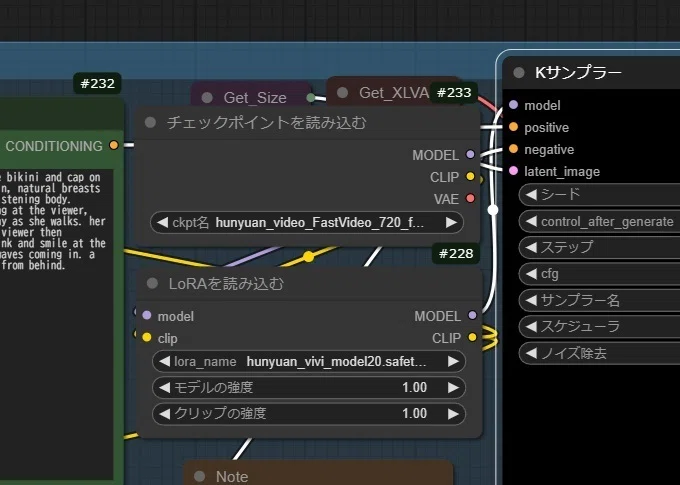Click the クリップの強度 1.00 value field
Image resolution: width=680 pixels, height=485 pixels.
pyautogui.click(x=309, y=414)
